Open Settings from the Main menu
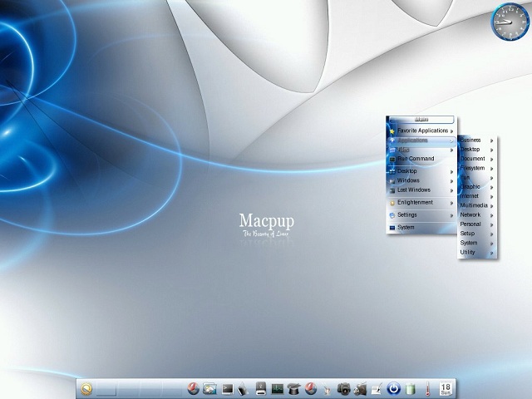The height and width of the screenshot is (399, 532). 421,215
